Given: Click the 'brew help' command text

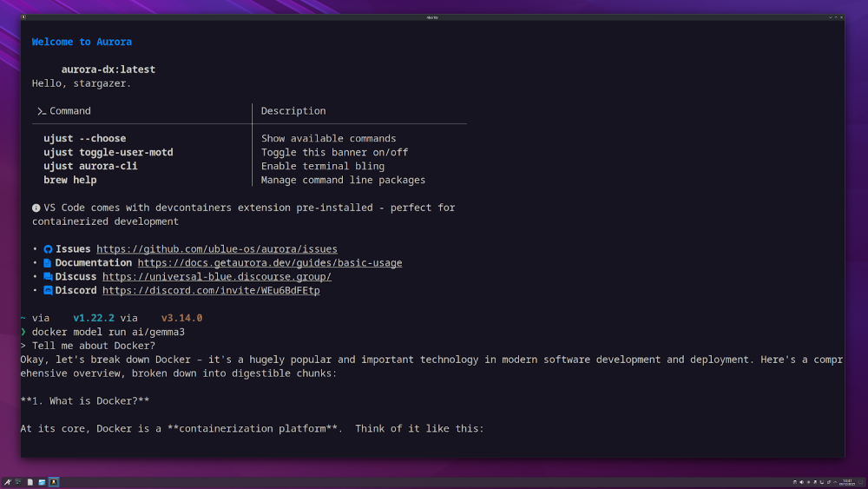Looking at the screenshot, I should 69,181.
